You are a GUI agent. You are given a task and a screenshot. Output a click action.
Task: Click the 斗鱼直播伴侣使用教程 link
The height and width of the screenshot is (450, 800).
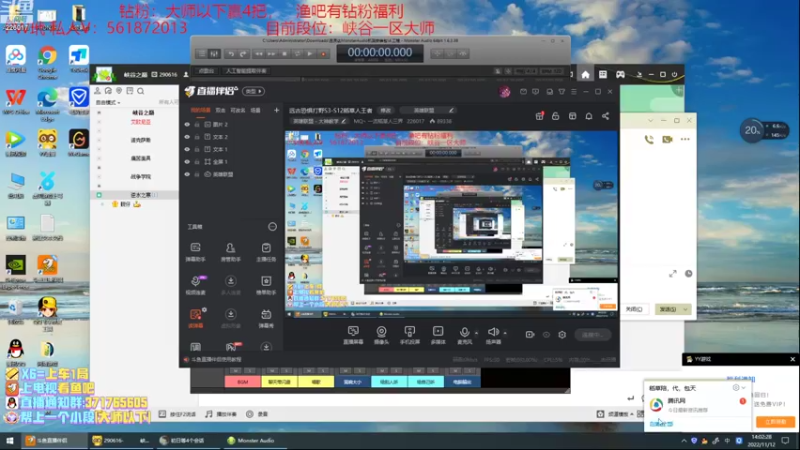point(217,360)
